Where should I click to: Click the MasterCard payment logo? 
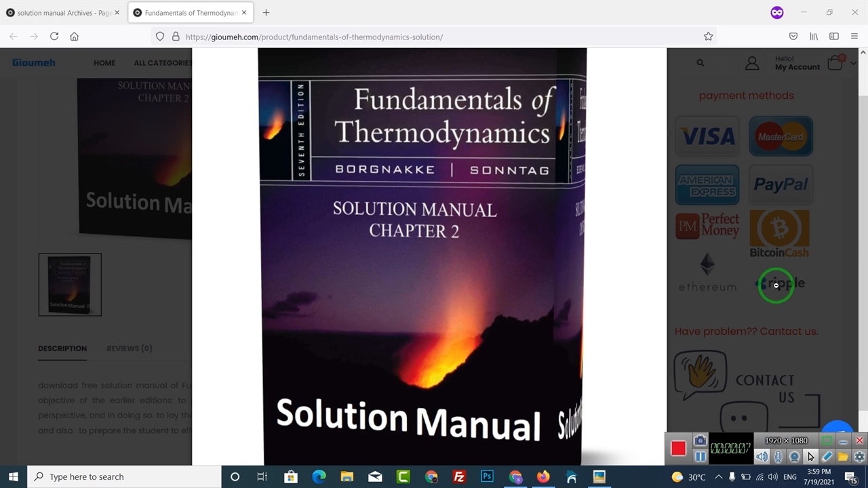[x=781, y=136]
